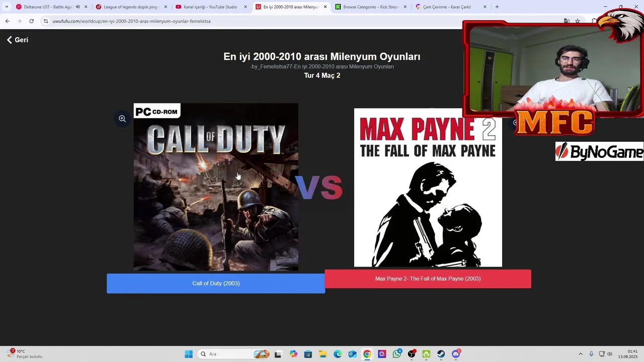644x362 pixels.
Task: Launch Copilot from the taskbar
Action: 293,354
